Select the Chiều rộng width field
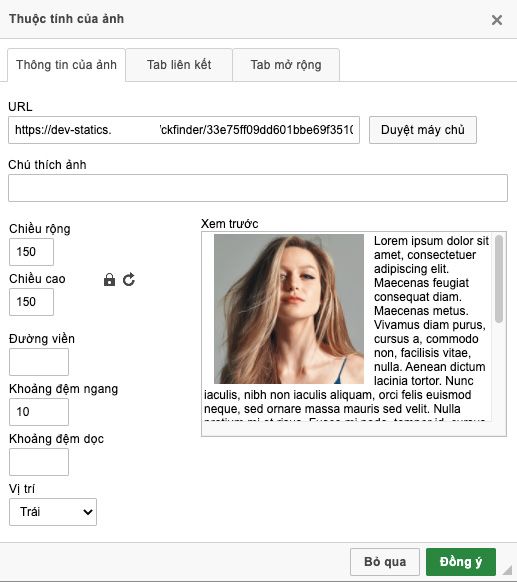 [x=31, y=252]
